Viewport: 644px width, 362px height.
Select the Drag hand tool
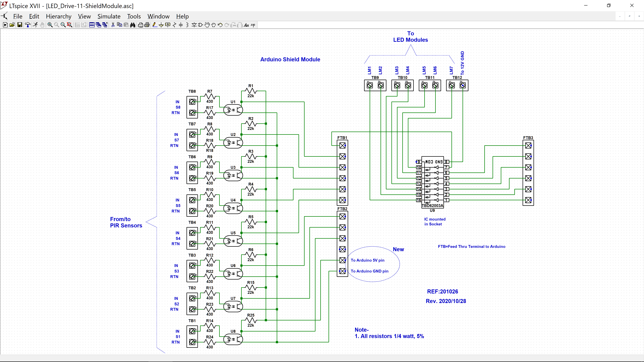[213, 25]
